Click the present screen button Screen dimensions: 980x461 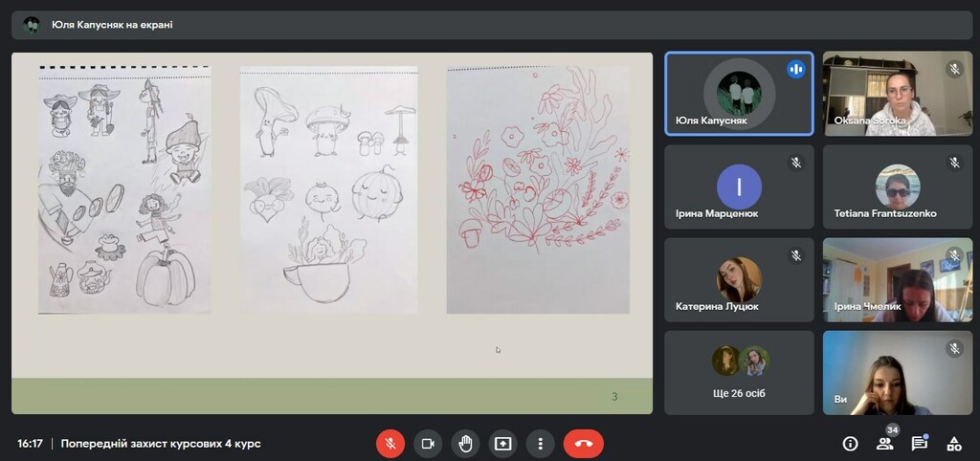point(503,444)
